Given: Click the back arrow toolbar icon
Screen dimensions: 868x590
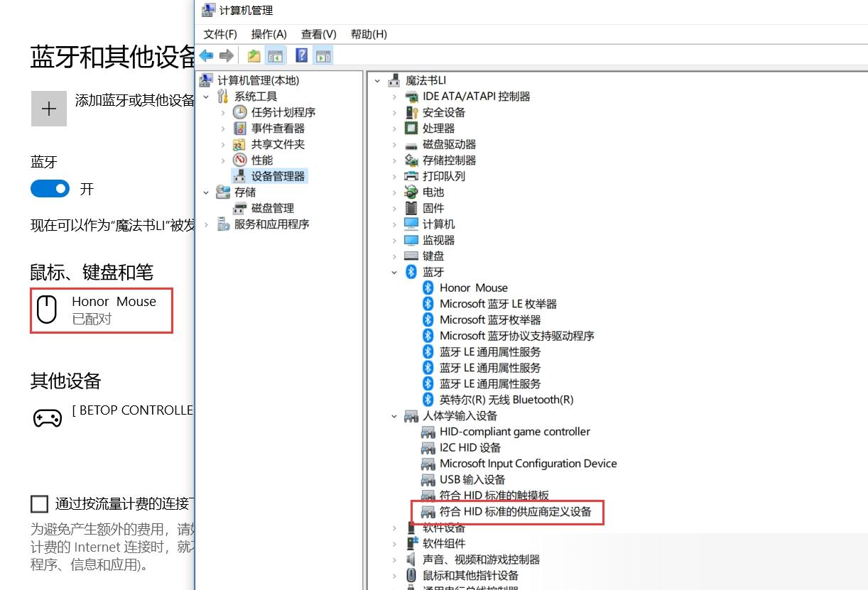Looking at the screenshot, I should (x=206, y=55).
